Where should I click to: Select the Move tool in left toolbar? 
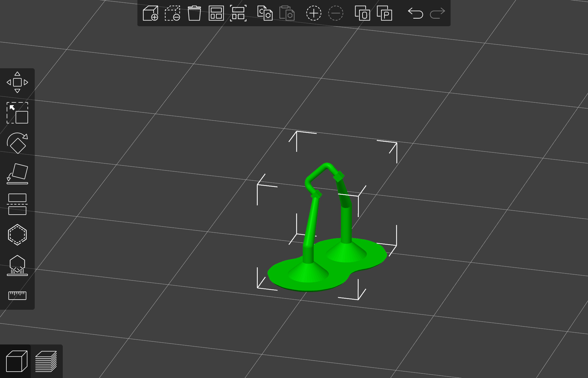tap(17, 82)
